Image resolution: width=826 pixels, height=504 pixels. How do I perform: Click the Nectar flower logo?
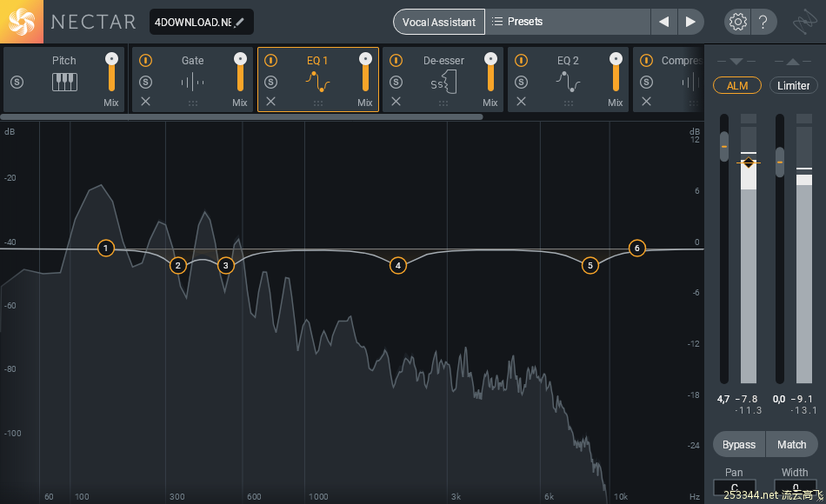22,22
